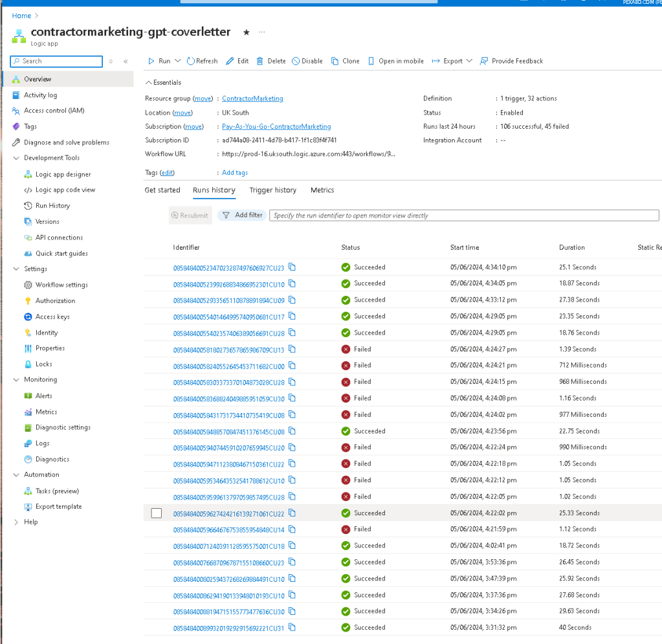Open the Export dropdown menu
662x644 pixels.
coord(452,61)
